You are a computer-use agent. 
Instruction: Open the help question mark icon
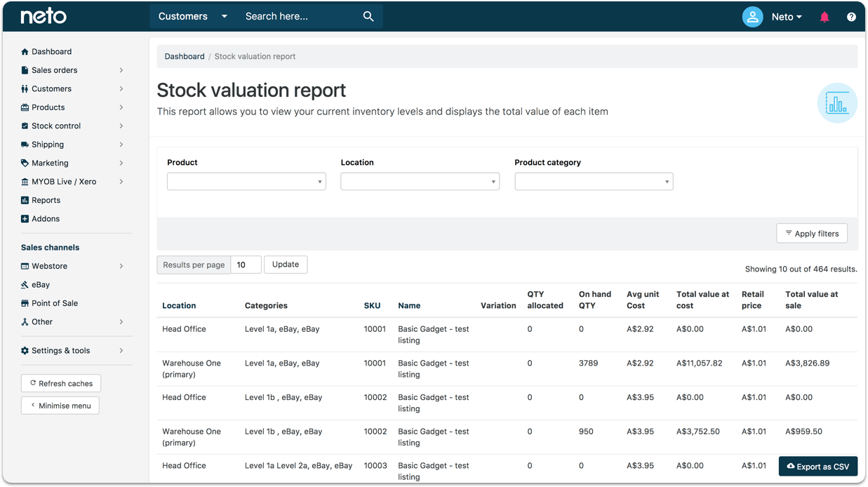click(851, 17)
